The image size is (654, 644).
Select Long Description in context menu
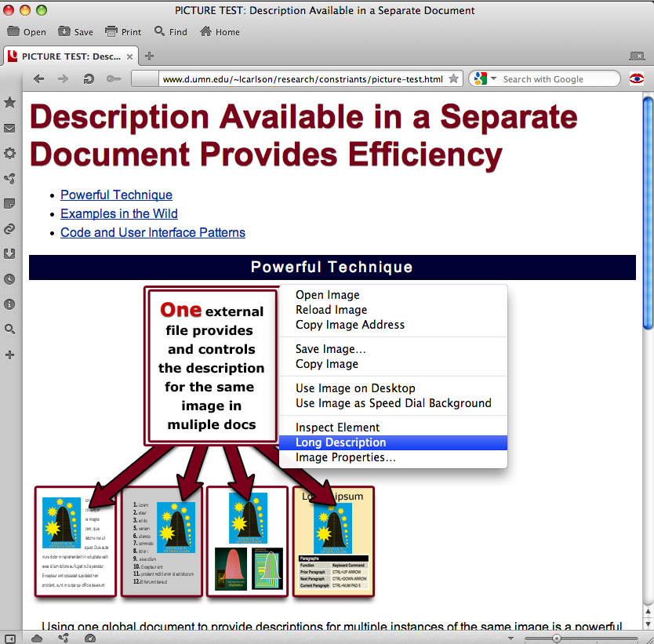(340, 442)
